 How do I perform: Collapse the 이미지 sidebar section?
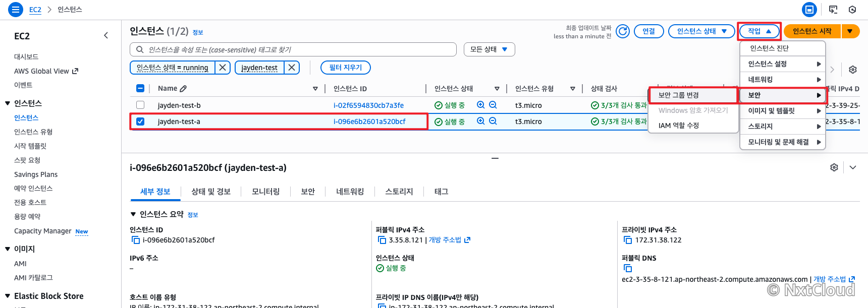click(x=8, y=249)
